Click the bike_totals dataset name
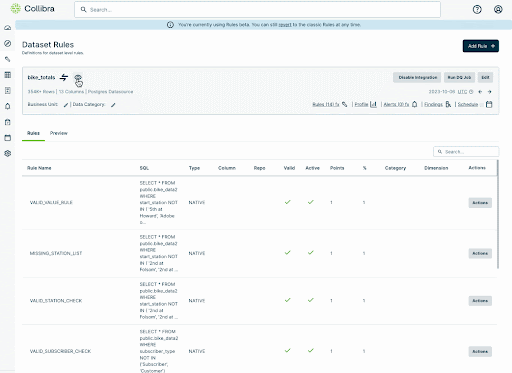 click(41, 77)
